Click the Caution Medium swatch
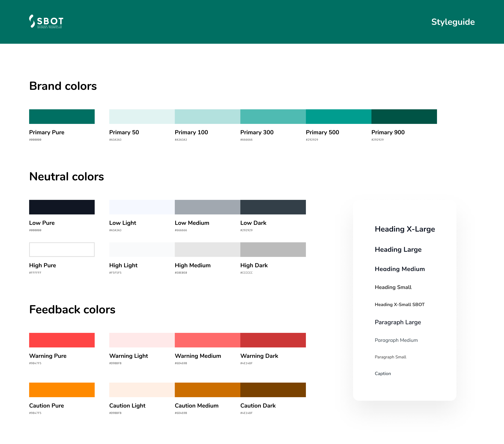504x444 pixels. tap(207, 390)
